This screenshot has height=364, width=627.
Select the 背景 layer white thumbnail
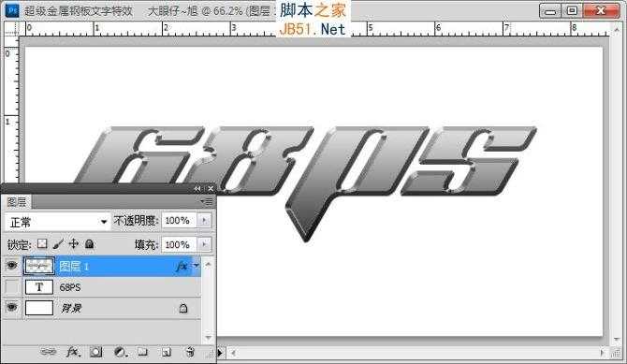[x=39, y=308]
